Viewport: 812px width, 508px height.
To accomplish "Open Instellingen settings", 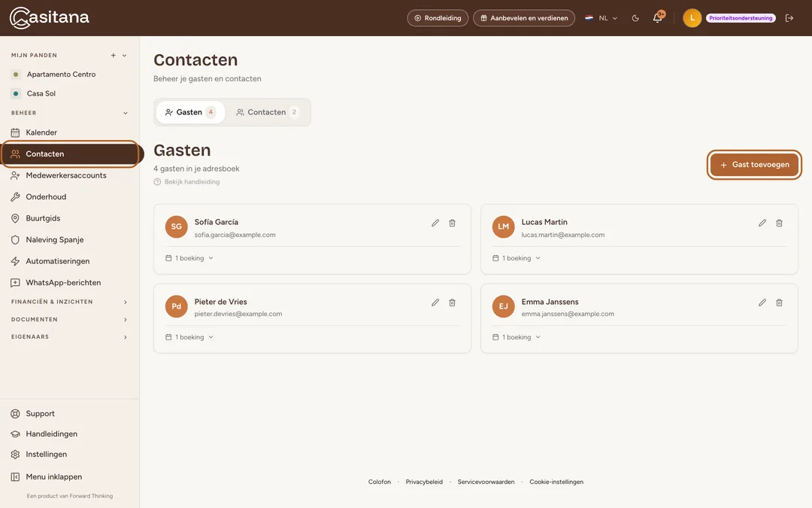I will pyautogui.click(x=69, y=454).
